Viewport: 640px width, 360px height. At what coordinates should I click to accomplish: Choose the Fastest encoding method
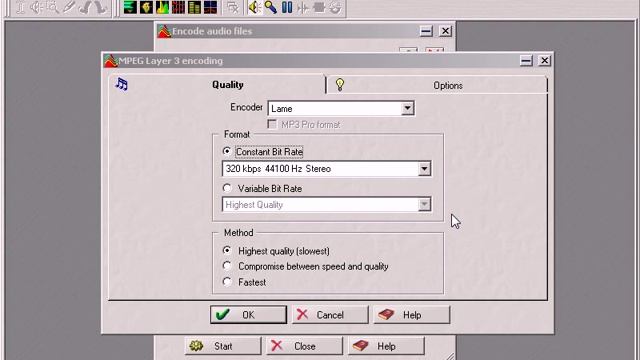(244, 282)
